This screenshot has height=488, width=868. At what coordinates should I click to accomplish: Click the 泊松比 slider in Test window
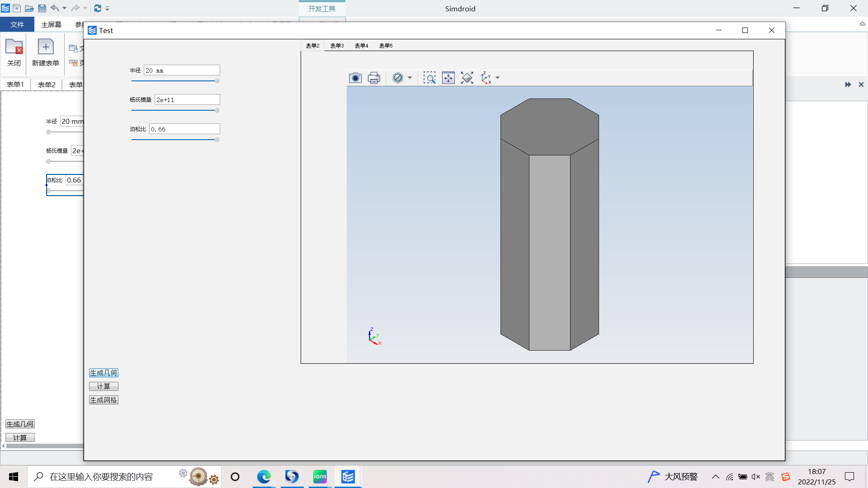point(175,140)
